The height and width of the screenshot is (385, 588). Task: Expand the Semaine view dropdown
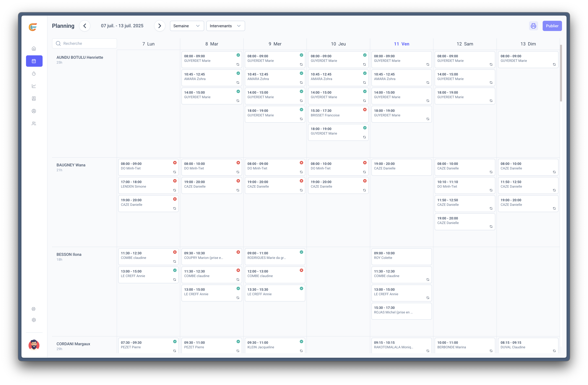[187, 26]
